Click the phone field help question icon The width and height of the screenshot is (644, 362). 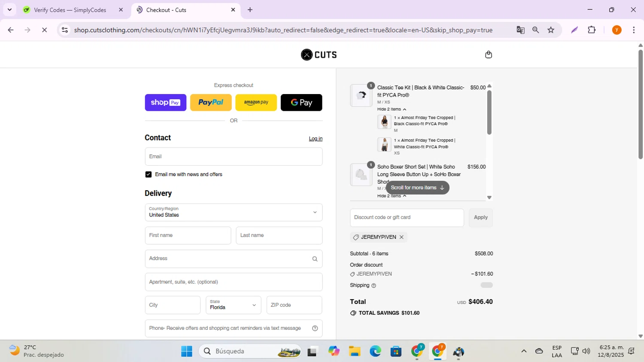315,329
